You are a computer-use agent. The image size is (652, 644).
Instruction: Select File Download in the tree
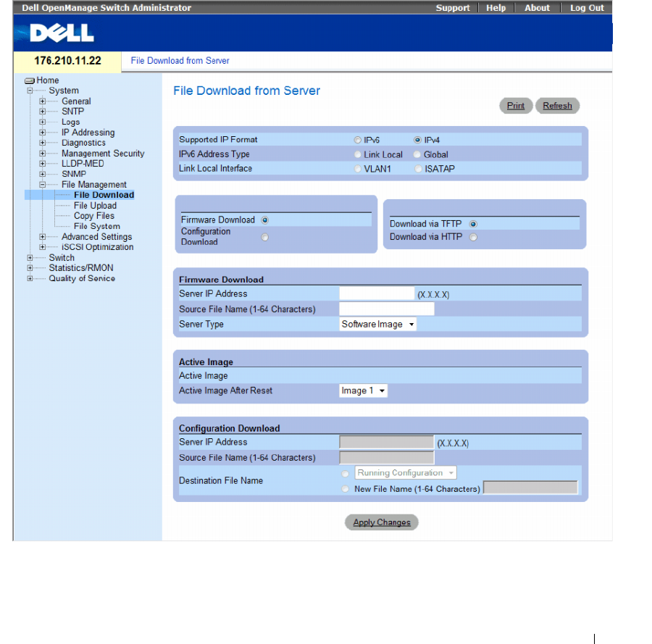point(104,195)
